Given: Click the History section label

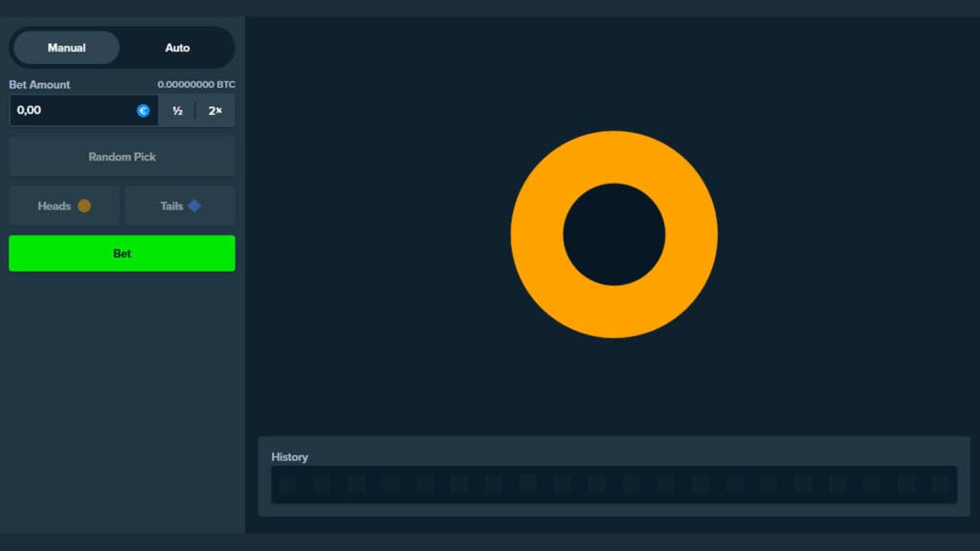Looking at the screenshot, I should (x=290, y=457).
